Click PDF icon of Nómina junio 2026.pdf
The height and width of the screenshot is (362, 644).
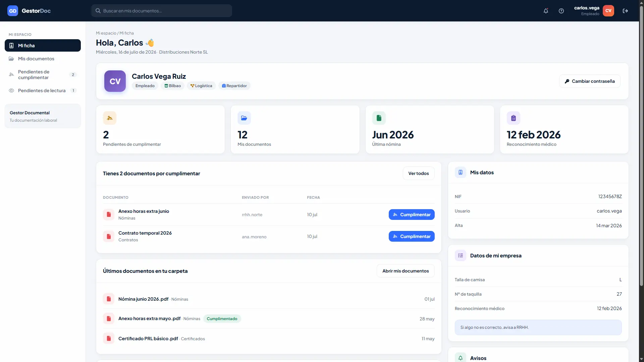click(x=109, y=299)
